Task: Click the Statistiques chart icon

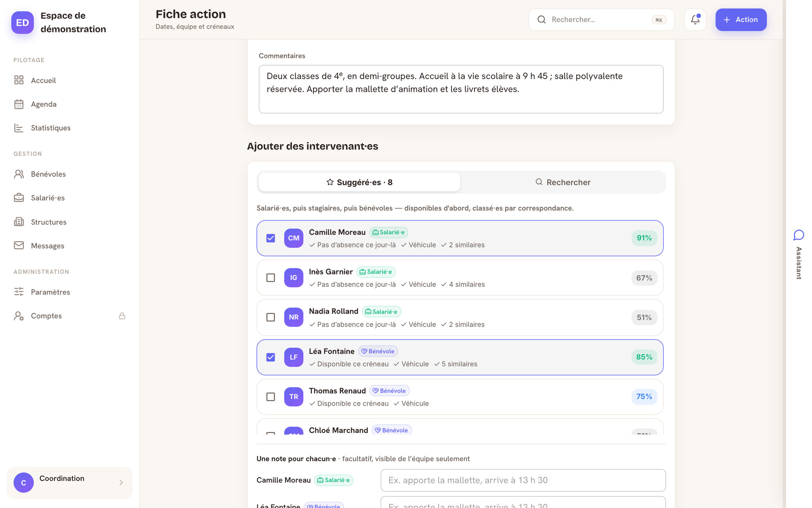Action: 19,128
